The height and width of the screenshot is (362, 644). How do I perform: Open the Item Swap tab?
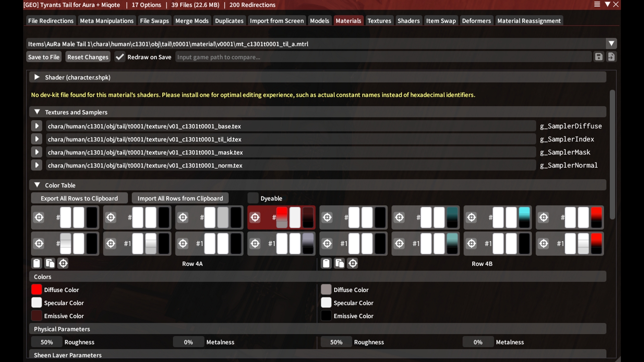point(441,20)
